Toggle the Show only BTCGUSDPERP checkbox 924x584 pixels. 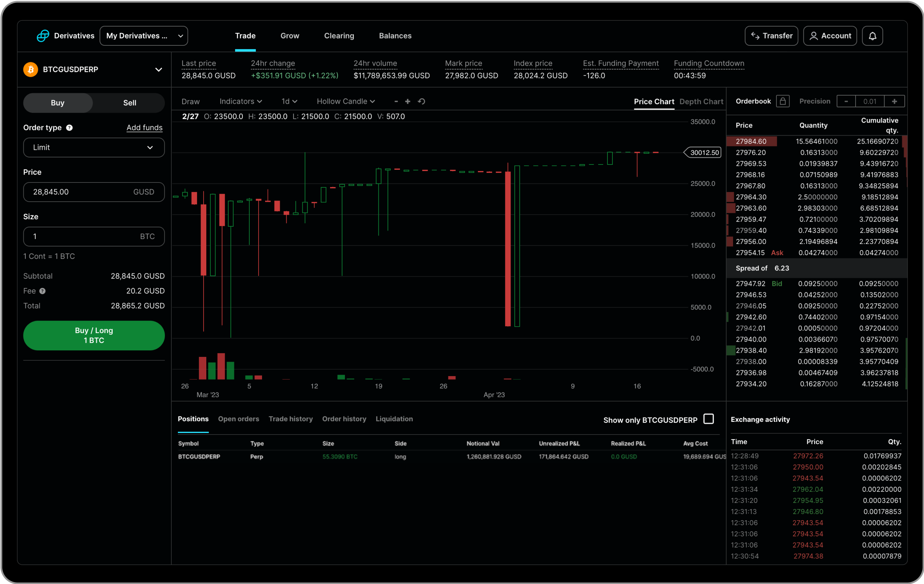[709, 419]
